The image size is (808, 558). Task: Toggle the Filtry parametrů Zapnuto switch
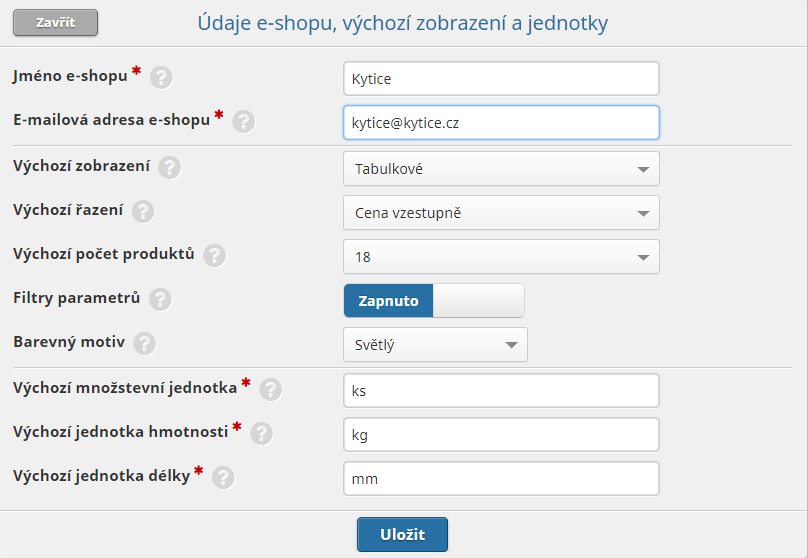[x=434, y=300]
